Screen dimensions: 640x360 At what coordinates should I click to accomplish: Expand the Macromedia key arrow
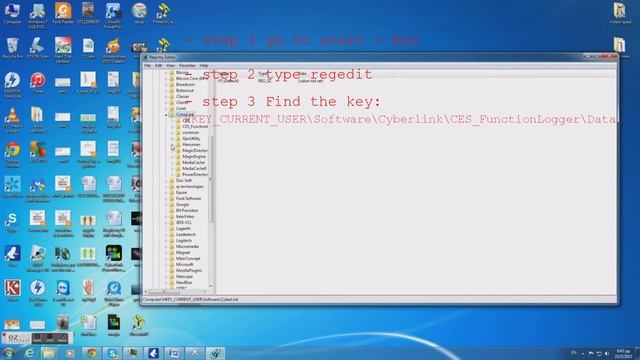tap(167, 247)
